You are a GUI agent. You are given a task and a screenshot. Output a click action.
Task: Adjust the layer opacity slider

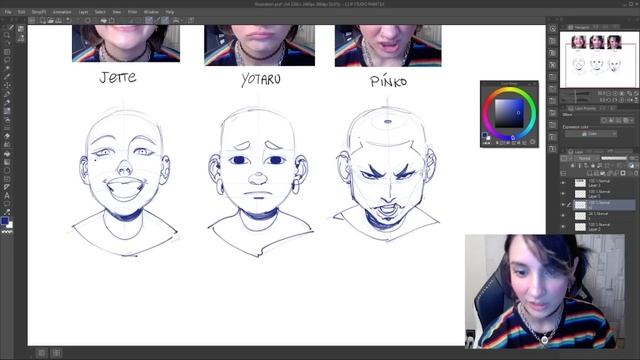coord(614,158)
